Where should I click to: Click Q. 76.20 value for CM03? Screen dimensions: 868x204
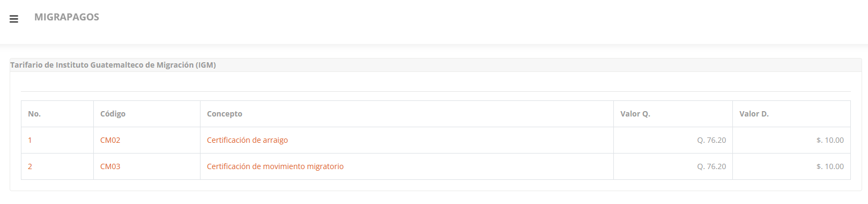[x=711, y=166]
